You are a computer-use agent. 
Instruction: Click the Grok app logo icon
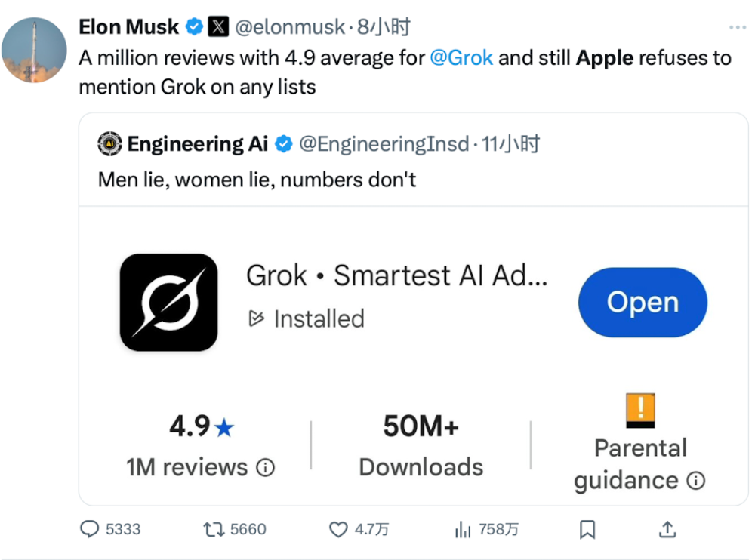click(x=168, y=302)
